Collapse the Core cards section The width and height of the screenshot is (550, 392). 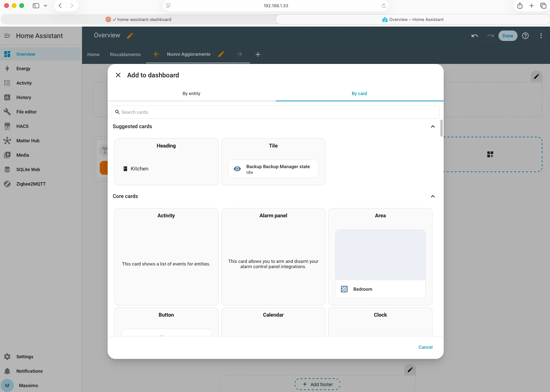point(433,196)
